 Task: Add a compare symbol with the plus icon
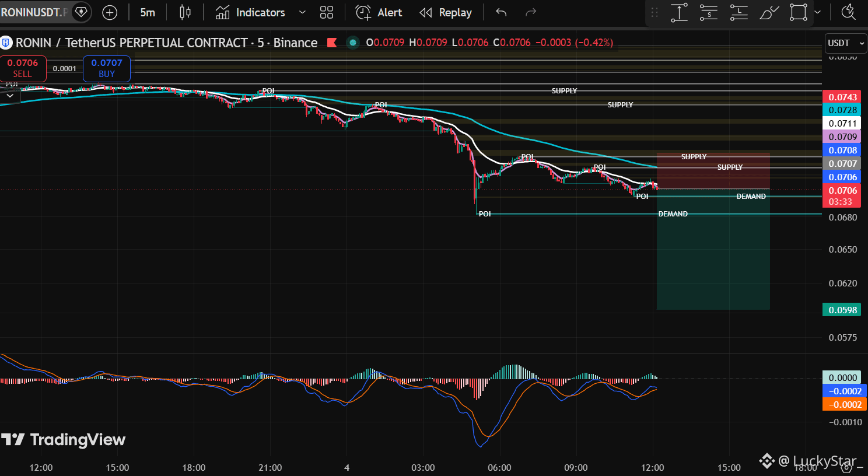coord(110,12)
